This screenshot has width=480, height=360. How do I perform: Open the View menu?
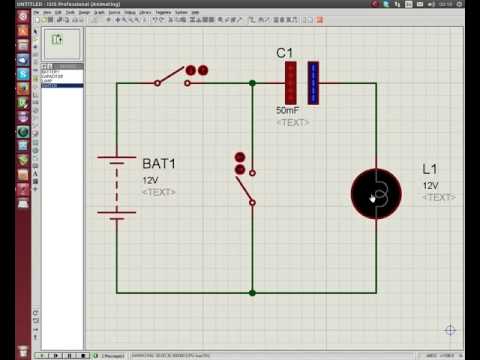47,12
